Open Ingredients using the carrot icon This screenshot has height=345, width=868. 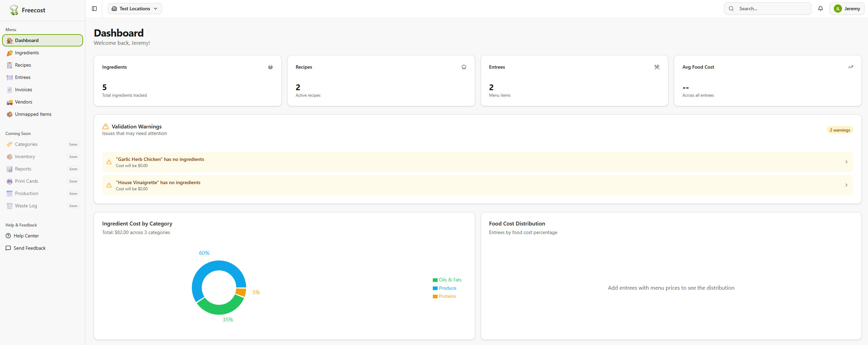(10, 53)
